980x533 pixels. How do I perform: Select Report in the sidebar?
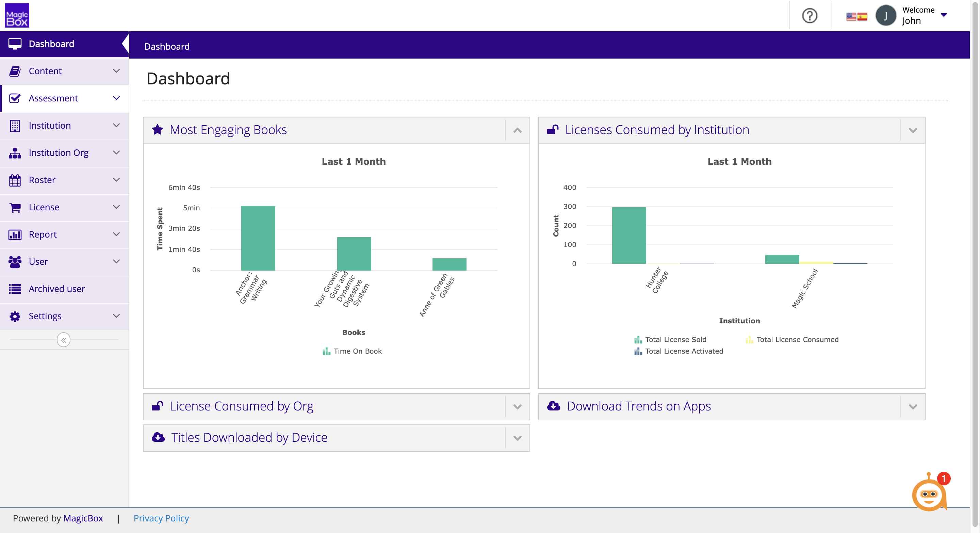click(64, 235)
